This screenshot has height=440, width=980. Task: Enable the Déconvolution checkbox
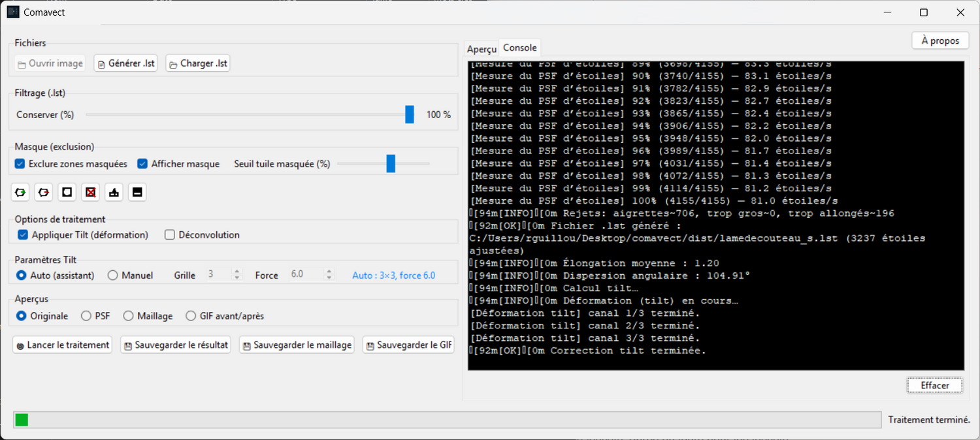[170, 234]
